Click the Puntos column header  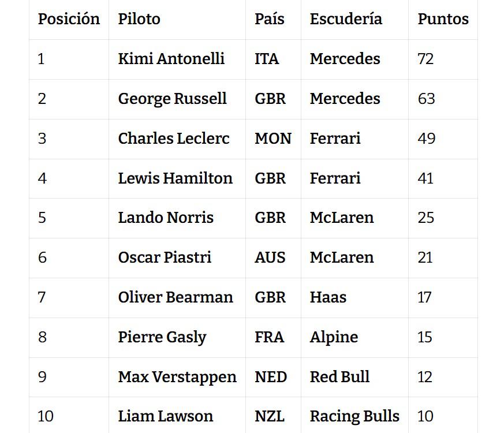click(x=443, y=19)
